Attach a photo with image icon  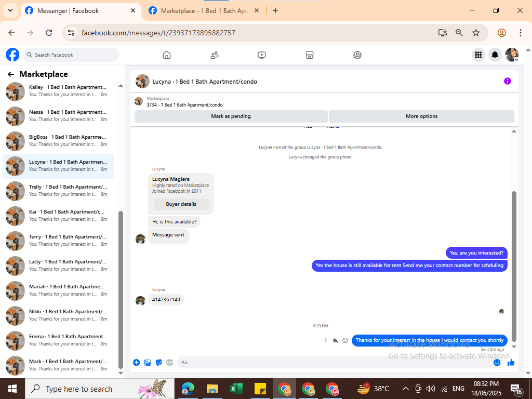(x=148, y=362)
